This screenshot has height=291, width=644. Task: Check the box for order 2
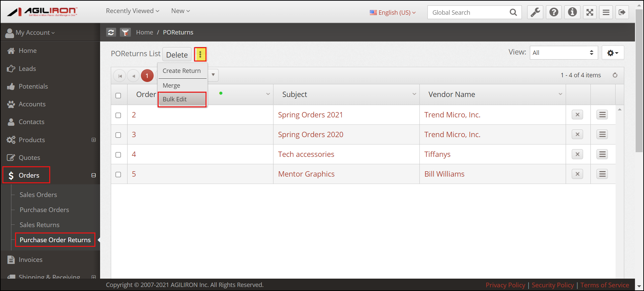(x=118, y=115)
